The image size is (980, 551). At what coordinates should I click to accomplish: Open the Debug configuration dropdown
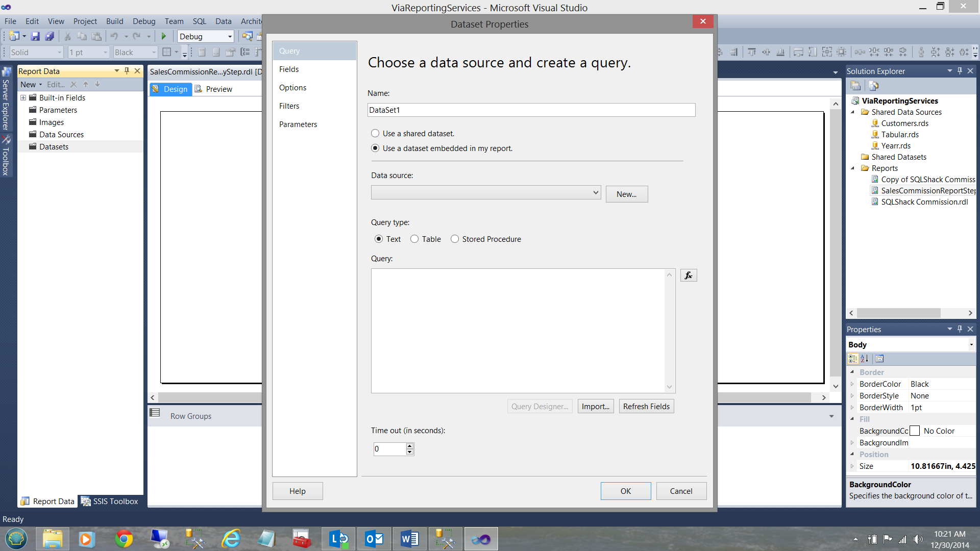tap(230, 37)
